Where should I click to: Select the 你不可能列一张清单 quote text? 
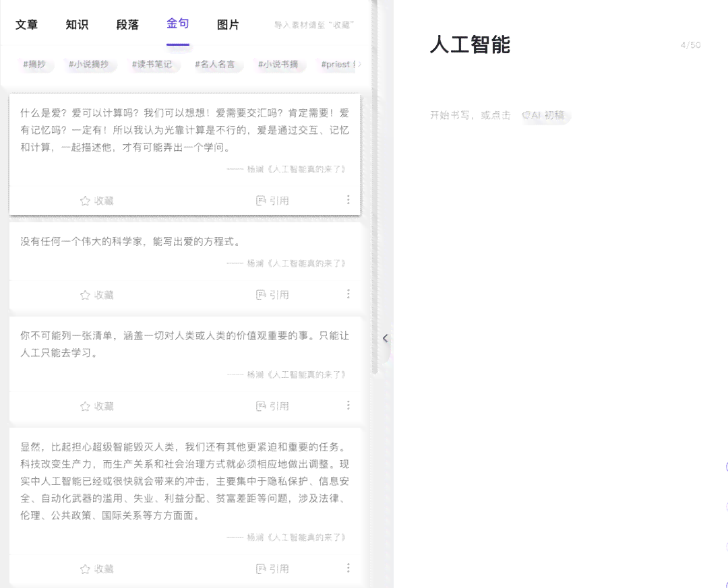(184, 344)
